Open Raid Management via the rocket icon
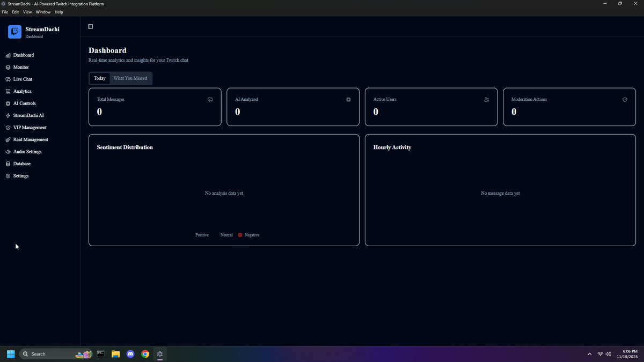This screenshot has height=362, width=644. 8,139
